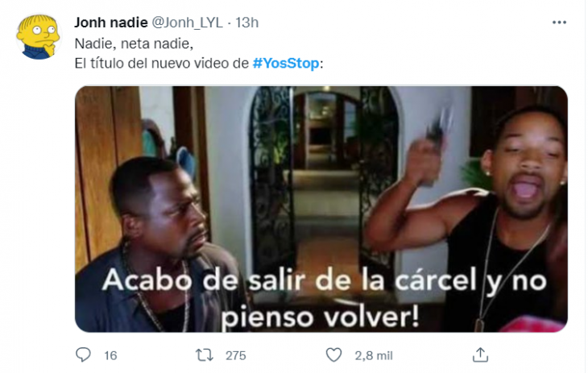Click the 2,8 mil likes count

click(374, 355)
